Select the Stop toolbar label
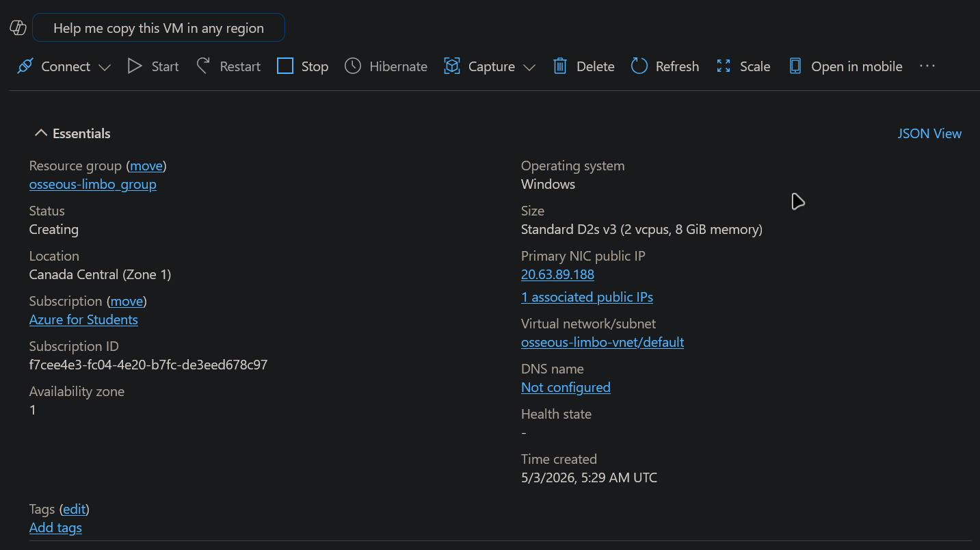Screen dimensions: 980x550 pyautogui.click(x=315, y=66)
